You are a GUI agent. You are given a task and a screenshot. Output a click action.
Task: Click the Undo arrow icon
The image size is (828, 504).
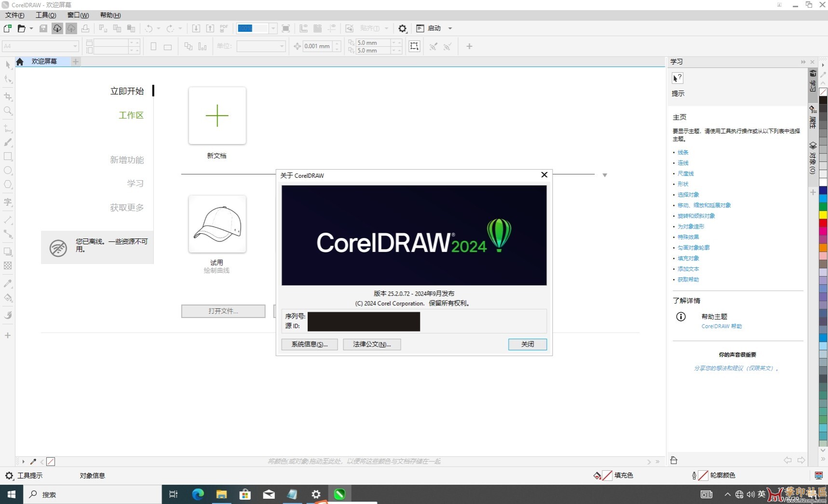click(149, 28)
